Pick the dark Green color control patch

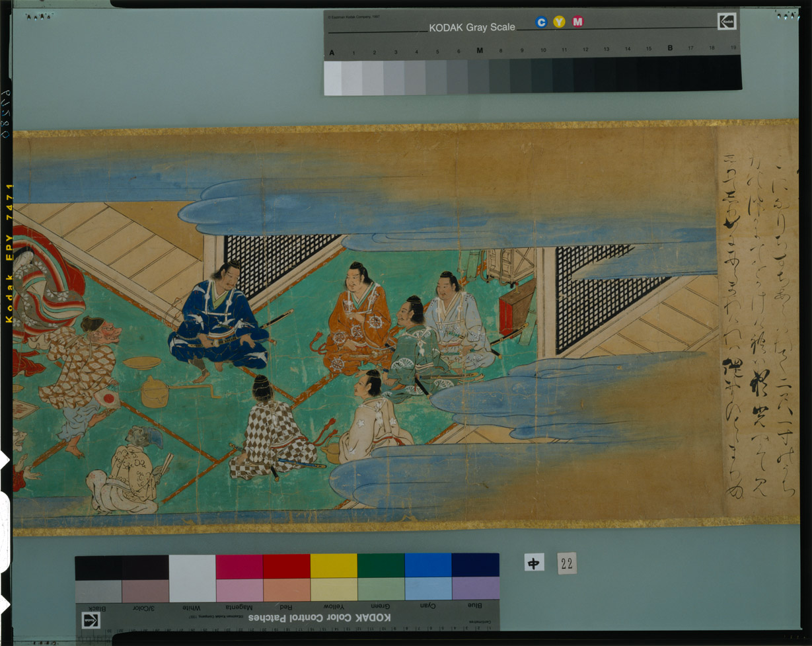[x=381, y=566]
